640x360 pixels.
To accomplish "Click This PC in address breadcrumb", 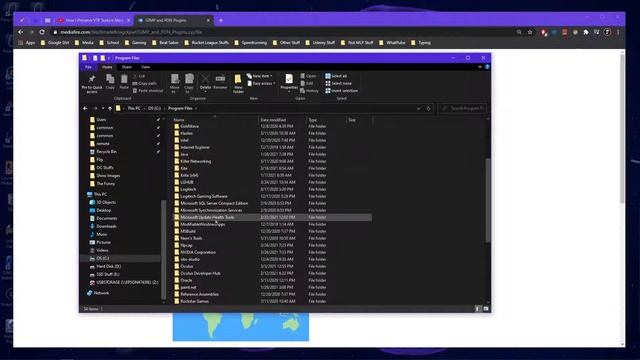I will pos(134,109).
